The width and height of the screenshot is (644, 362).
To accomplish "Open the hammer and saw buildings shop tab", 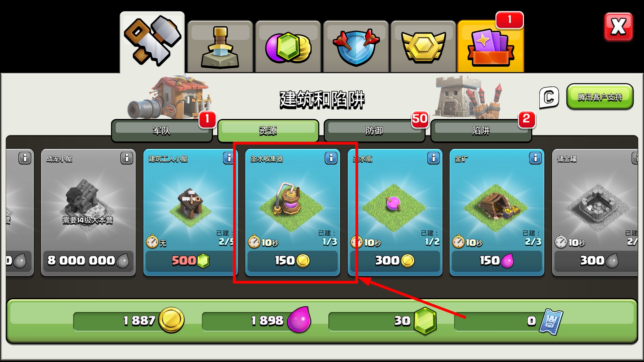I will (152, 42).
